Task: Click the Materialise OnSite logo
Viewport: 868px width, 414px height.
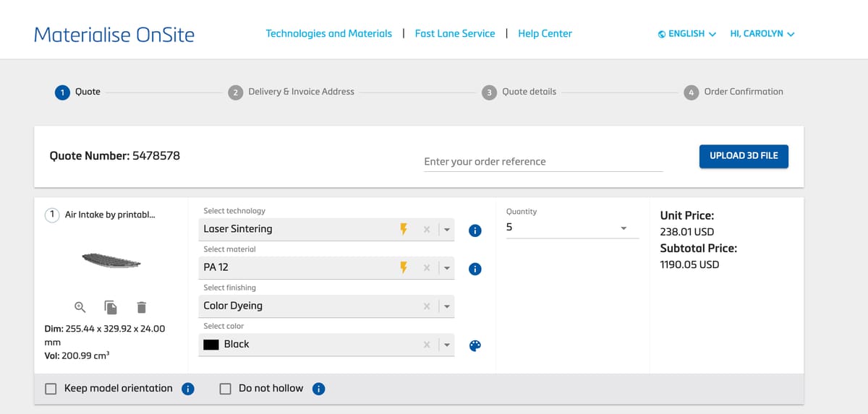Action: (114, 34)
